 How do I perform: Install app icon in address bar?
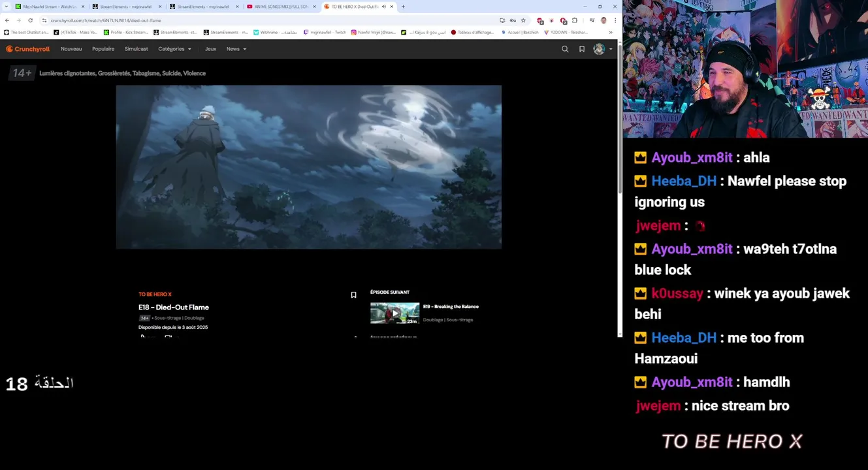(x=502, y=20)
